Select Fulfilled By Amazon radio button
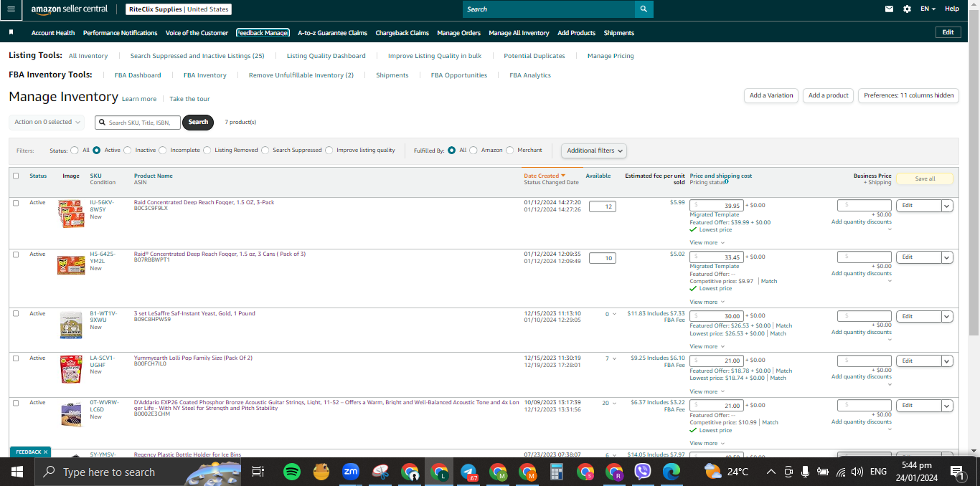980x486 pixels. coord(473,151)
